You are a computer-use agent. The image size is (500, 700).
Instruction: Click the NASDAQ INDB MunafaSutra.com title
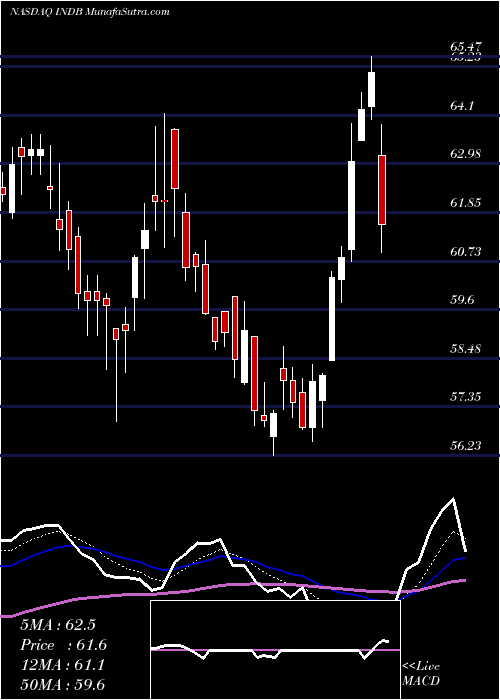tap(90, 12)
